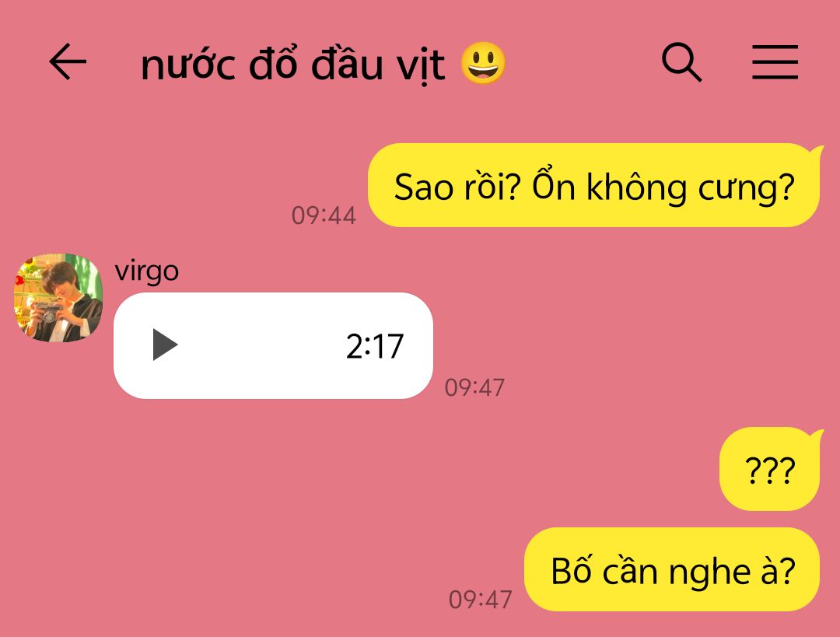Play virgo's voice message
This screenshot has width=840, height=637.
165,345
